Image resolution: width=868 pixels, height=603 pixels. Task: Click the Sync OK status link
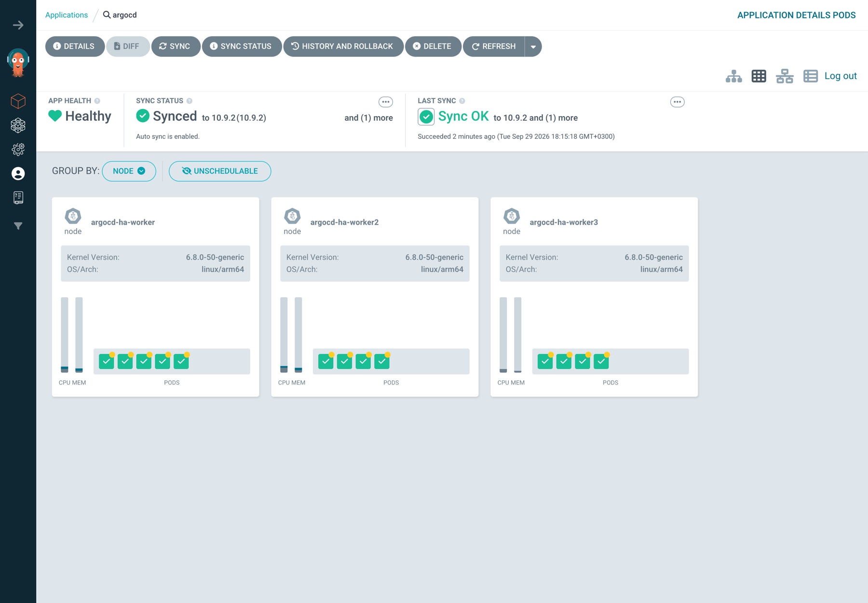point(463,116)
